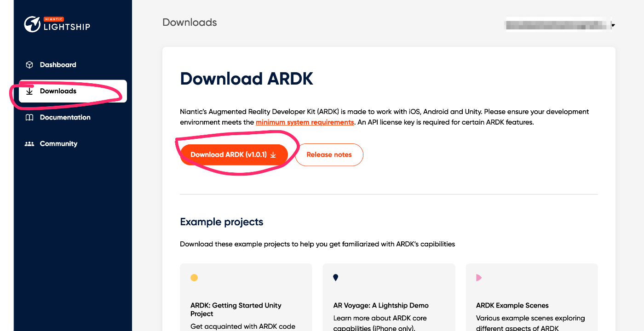Open the ARDK Example Scenes card

click(532, 297)
